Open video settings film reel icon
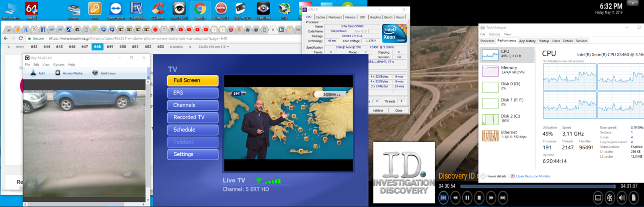The height and width of the screenshot is (207, 644). (x=609, y=198)
